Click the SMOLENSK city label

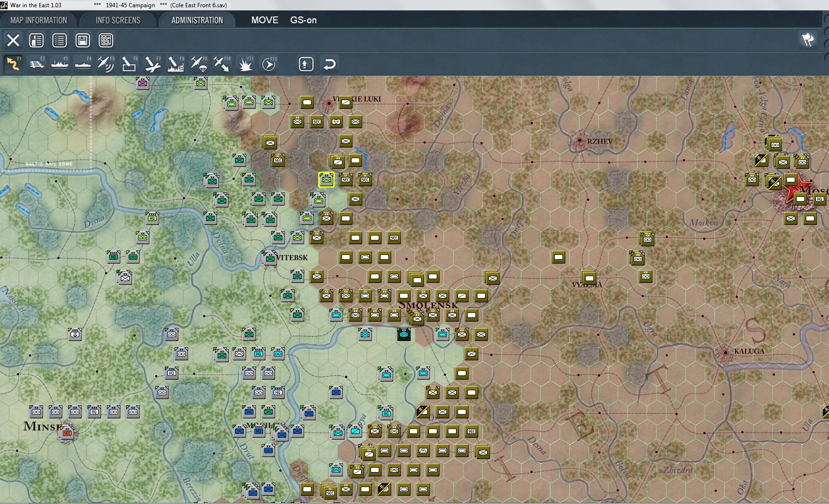428,305
